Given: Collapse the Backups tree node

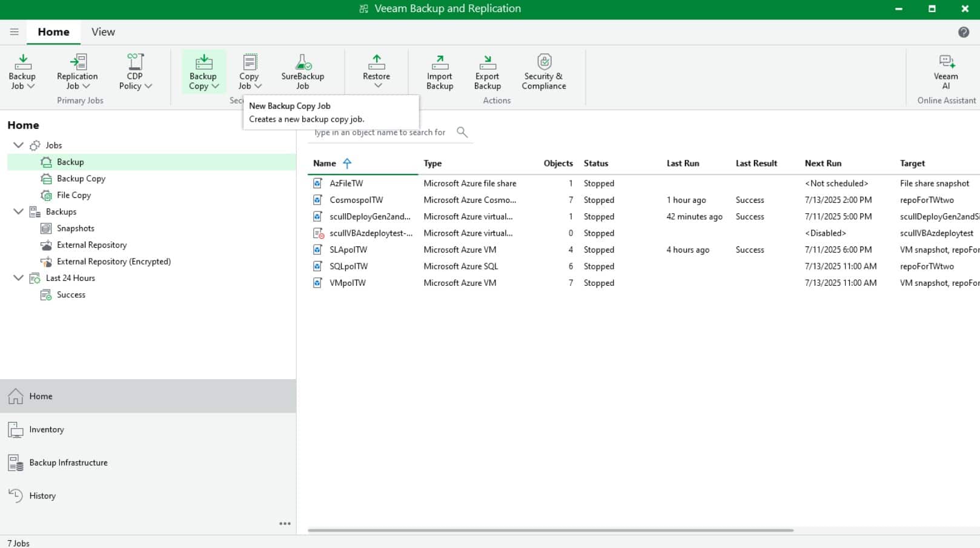Looking at the screenshot, I should pyautogui.click(x=18, y=212).
